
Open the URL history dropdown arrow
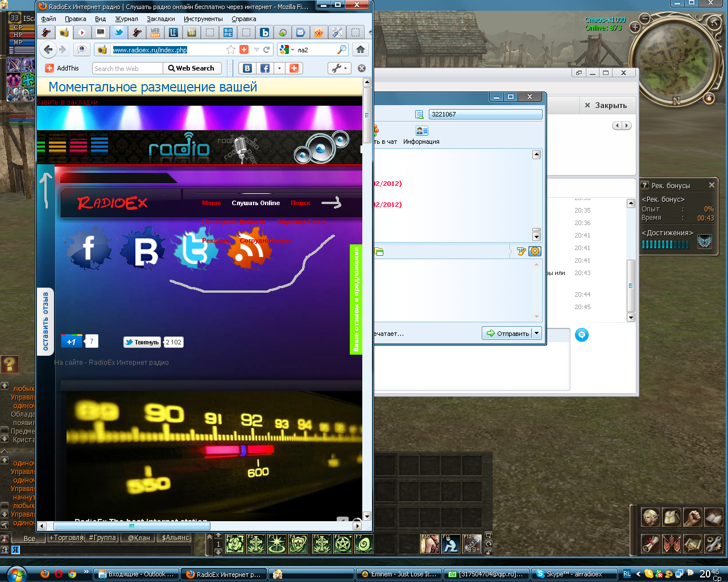click(257, 50)
